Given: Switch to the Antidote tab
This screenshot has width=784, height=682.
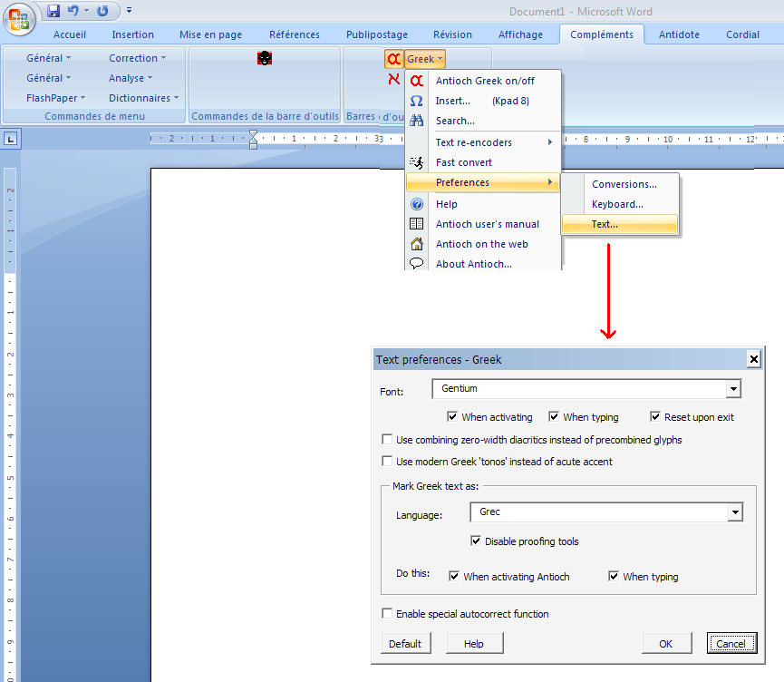Looking at the screenshot, I should coord(679,34).
